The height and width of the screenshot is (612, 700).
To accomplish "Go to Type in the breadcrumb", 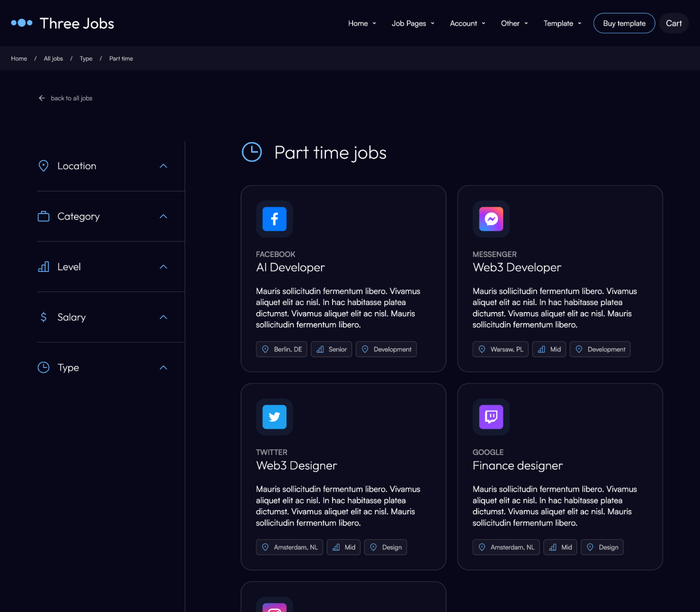I will coord(86,59).
